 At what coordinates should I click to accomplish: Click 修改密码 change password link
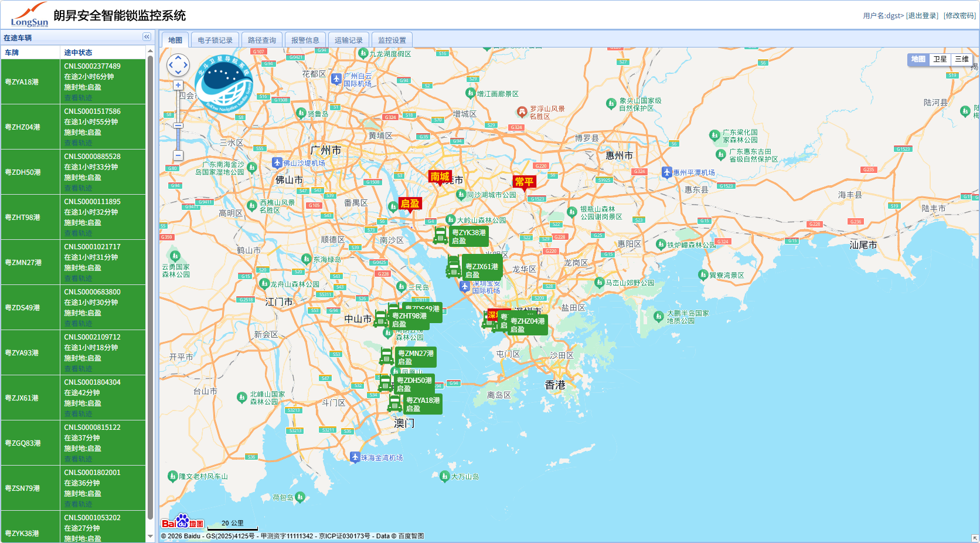coord(959,16)
